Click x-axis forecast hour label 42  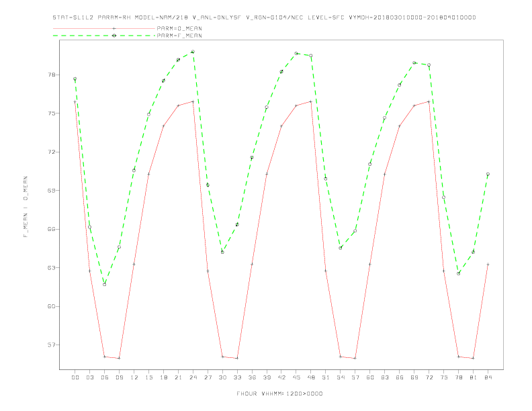[x=281, y=377]
